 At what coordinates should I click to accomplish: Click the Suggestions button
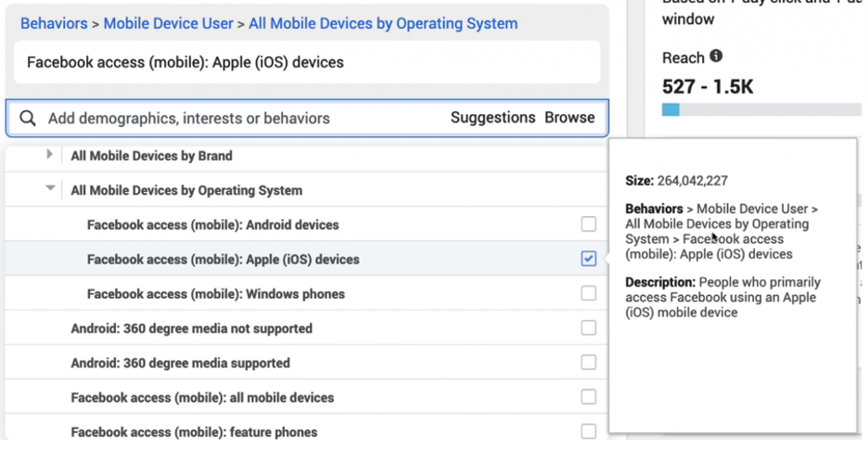coord(492,118)
